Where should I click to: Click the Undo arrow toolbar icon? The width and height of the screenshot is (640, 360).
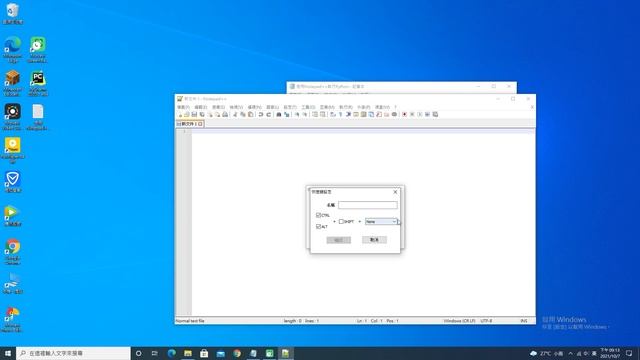[260, 115]
